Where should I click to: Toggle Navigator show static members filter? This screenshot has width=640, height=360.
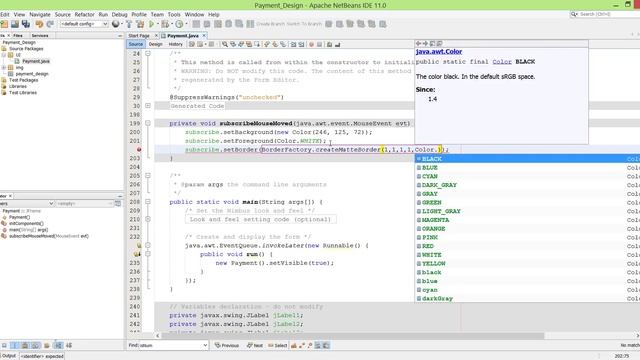[x=25, y=345]
